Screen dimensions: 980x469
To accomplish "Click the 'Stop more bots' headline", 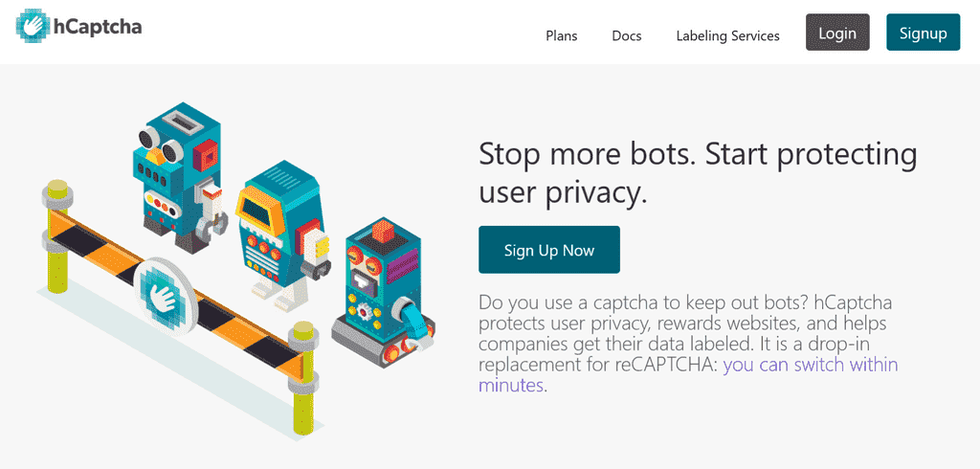I will click(x=698, y=174).
